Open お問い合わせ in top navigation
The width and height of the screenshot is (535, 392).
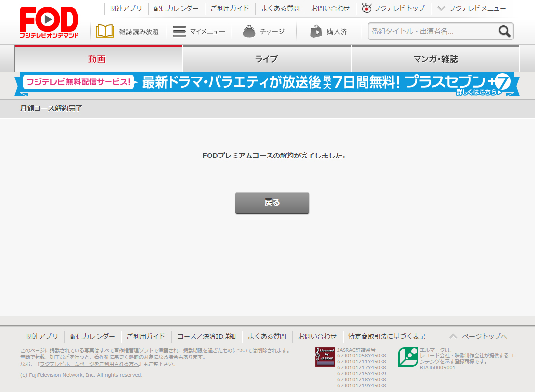tap(330, 8)
